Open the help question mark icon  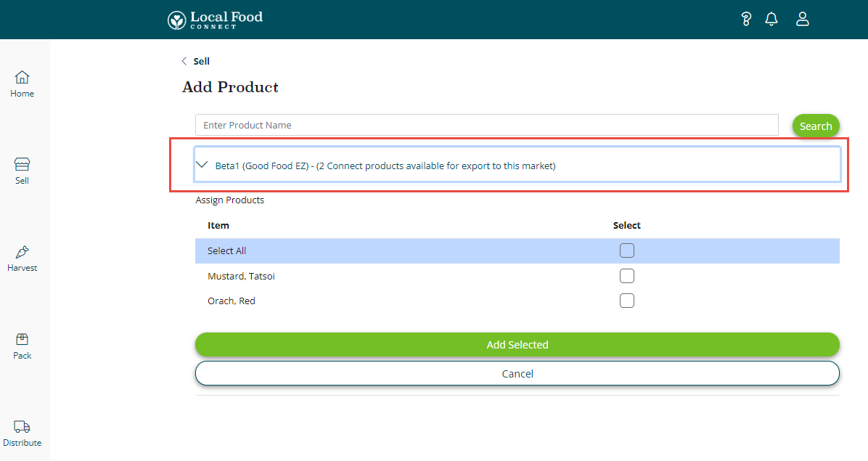click(x=746, y=20)
